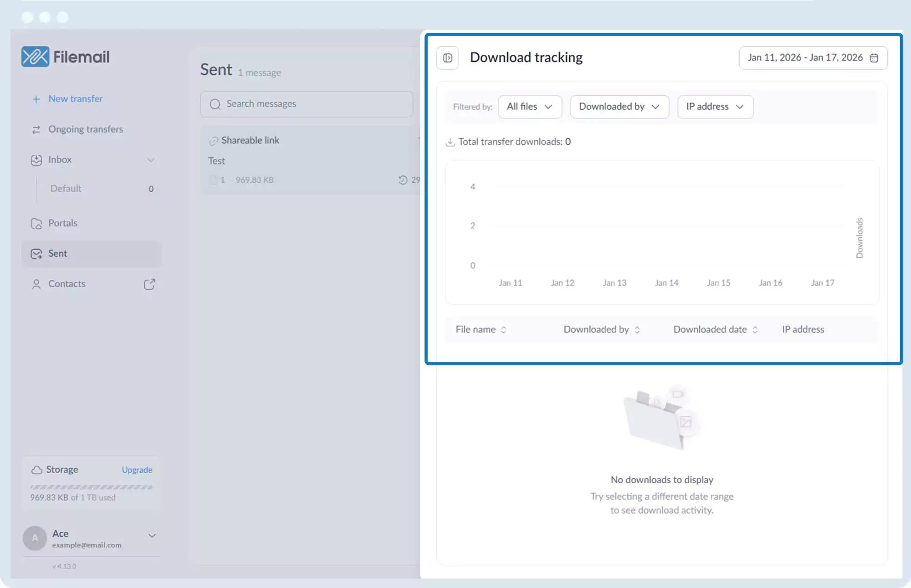The height and width of the screenshot is (588, 911).
Task: Click the Storage cloud icon
Action: click(37, 470)
